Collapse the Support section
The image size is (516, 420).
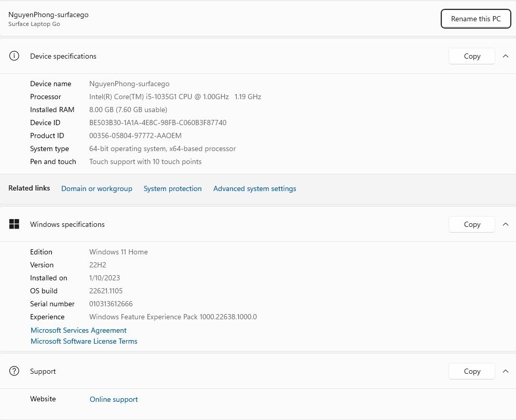pos(506,371)
